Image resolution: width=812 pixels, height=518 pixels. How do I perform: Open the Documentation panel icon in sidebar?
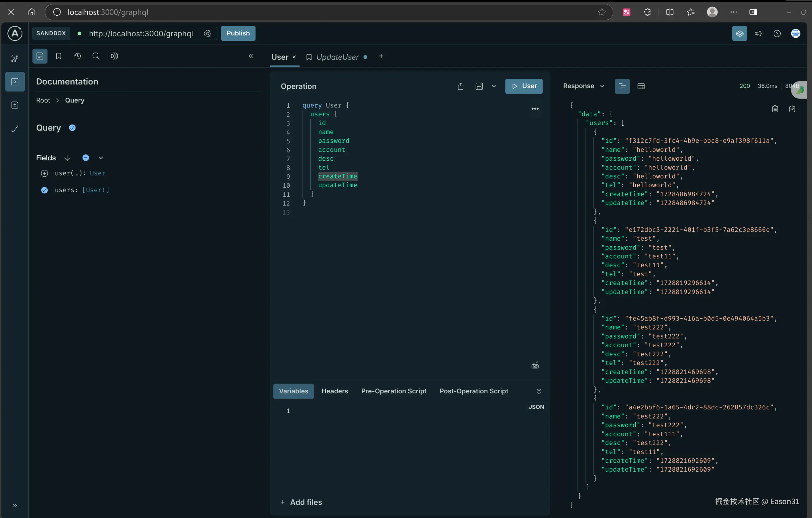tap(40, 56)
